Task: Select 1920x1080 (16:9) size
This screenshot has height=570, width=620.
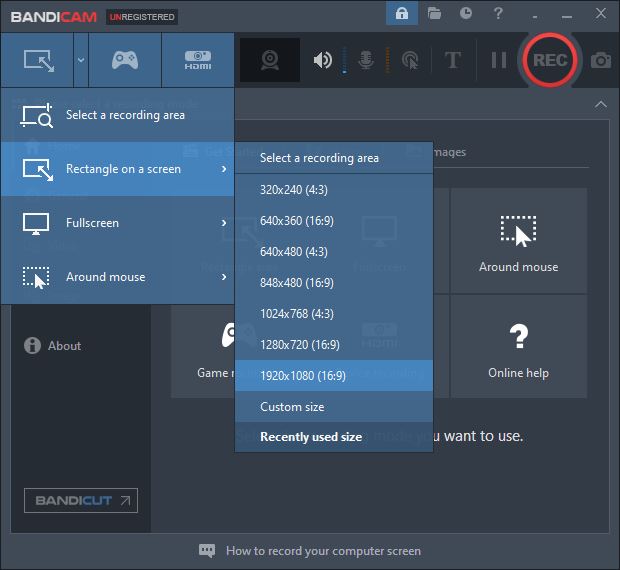Action: 334,376
